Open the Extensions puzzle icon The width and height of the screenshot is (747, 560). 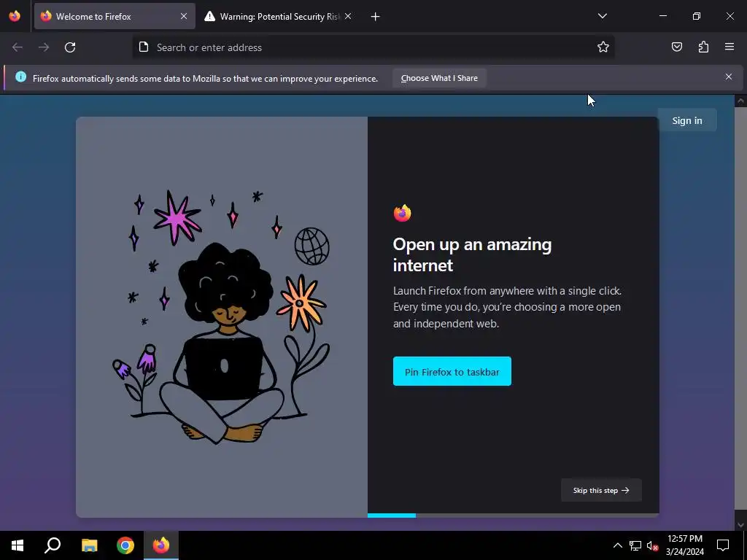coord(703,47)
